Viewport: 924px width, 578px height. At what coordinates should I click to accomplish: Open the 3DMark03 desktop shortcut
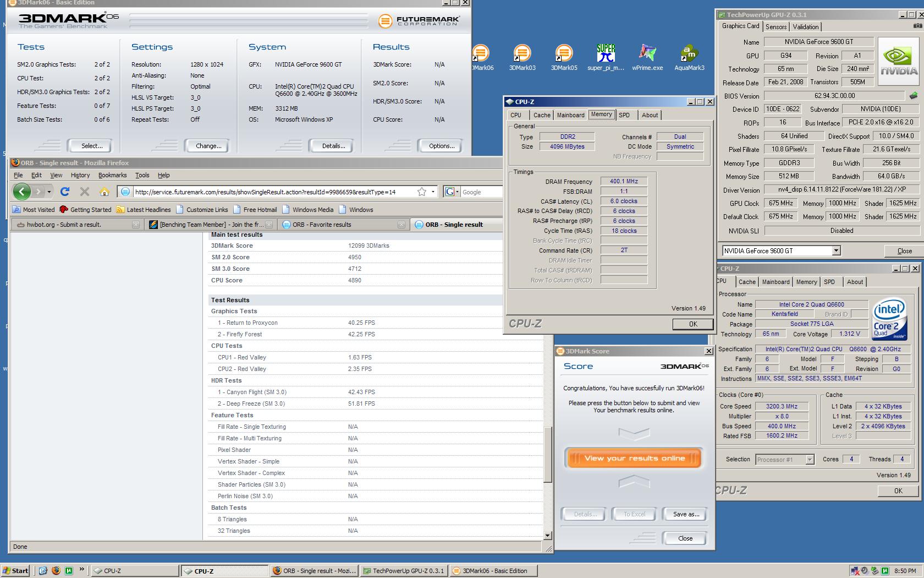522,57
